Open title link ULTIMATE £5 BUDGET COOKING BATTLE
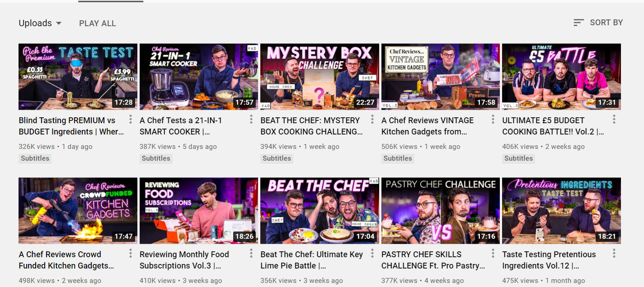Viewport: 644px width, 287px height. click(x=553, y=126)
